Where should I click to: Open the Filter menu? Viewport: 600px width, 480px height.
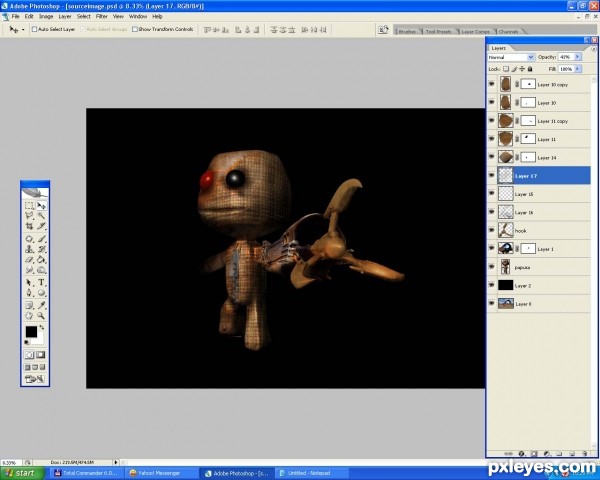pyautogui.click(x=102, y=16)
